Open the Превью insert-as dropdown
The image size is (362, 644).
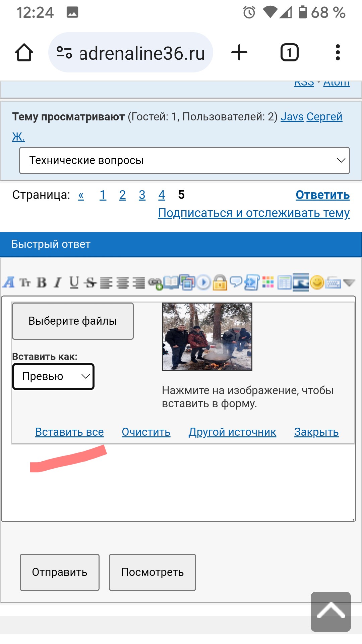click(53, 376)
